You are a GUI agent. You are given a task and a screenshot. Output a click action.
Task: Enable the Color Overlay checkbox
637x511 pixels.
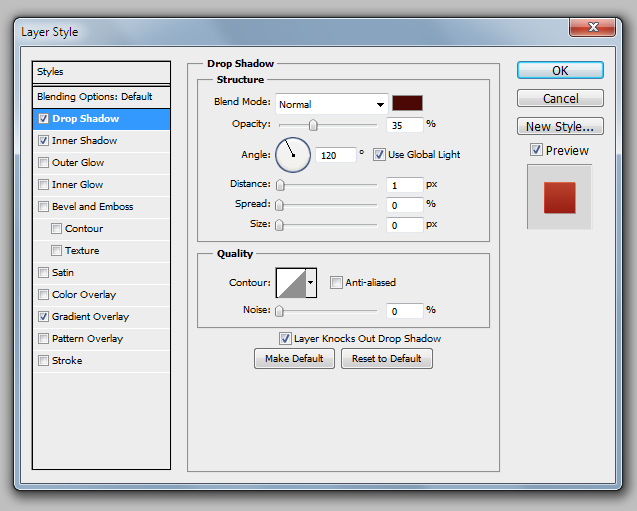click(x=43, y=294)
